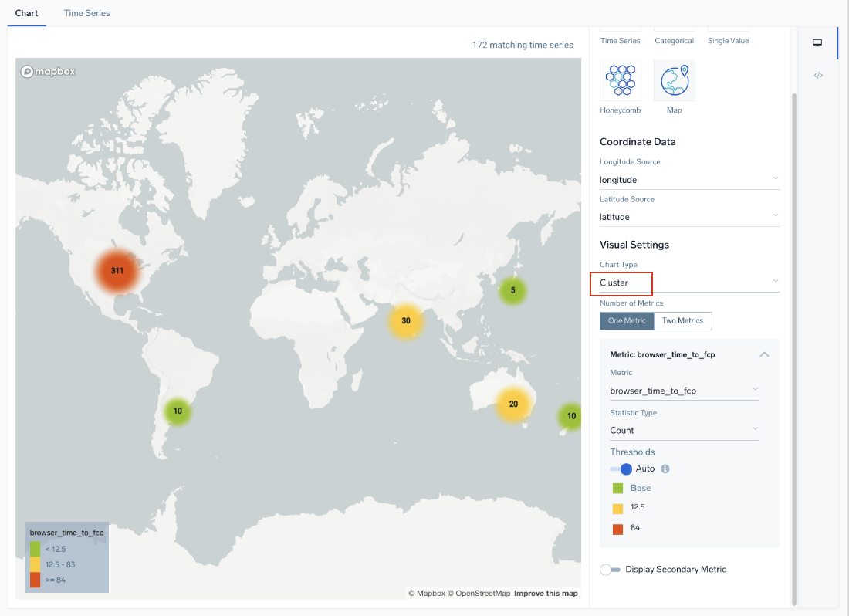
Task: Click the OpenStreetMap attribution link
Action: click(x=482, y=594)
